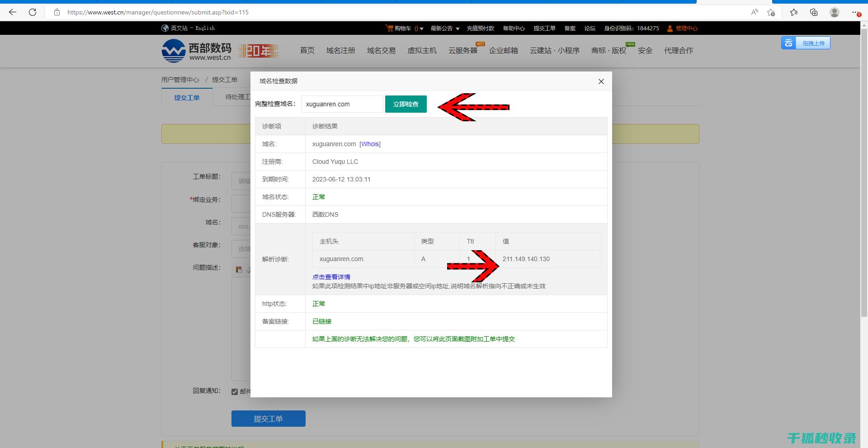Open the 域名交易 nav item
The height and width of the screenshot is (448, 868).
tap(381, 50)
